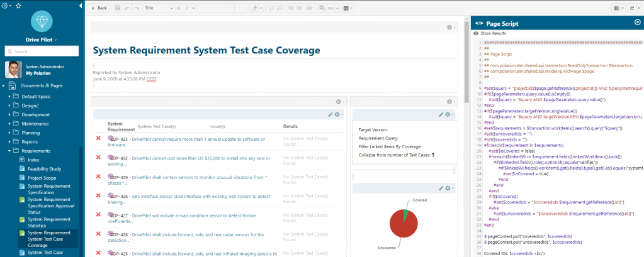This screenshot has height=257, width=644.
Task: Open the Feasibility Study document
Action: coord(43,169)
